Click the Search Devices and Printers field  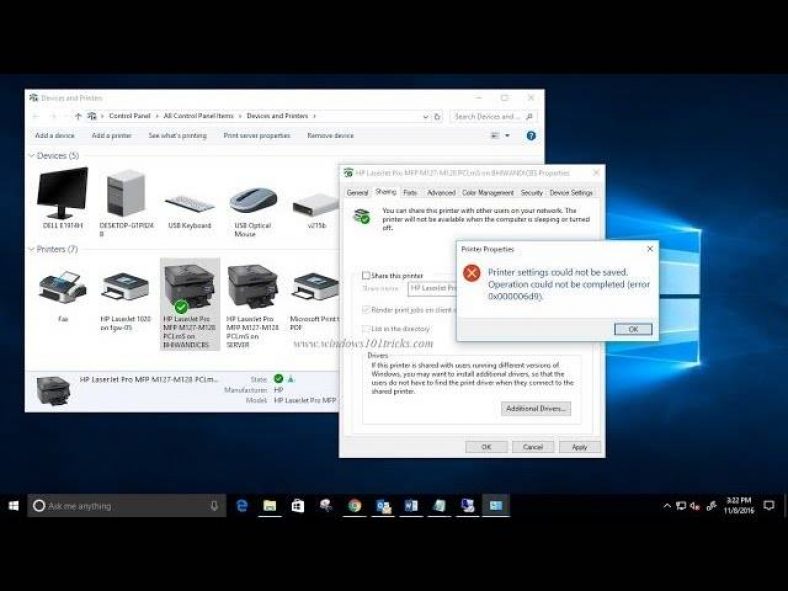tap(494, 117)
